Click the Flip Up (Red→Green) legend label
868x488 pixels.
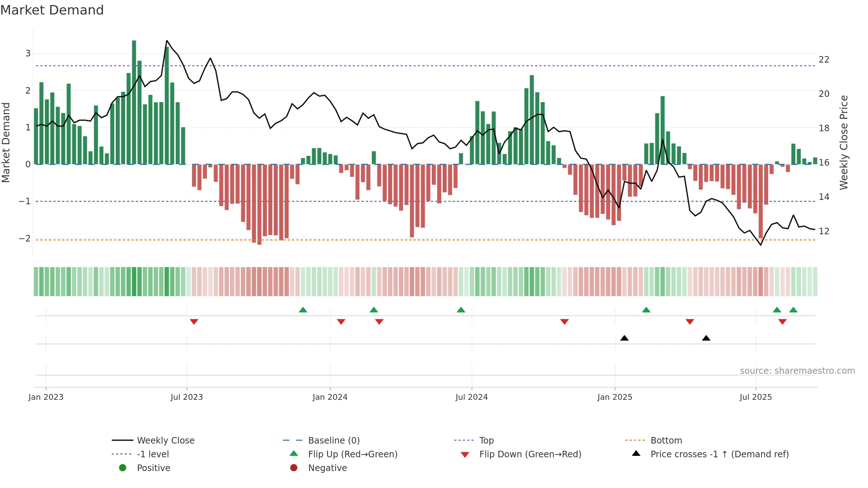(353, 454)
